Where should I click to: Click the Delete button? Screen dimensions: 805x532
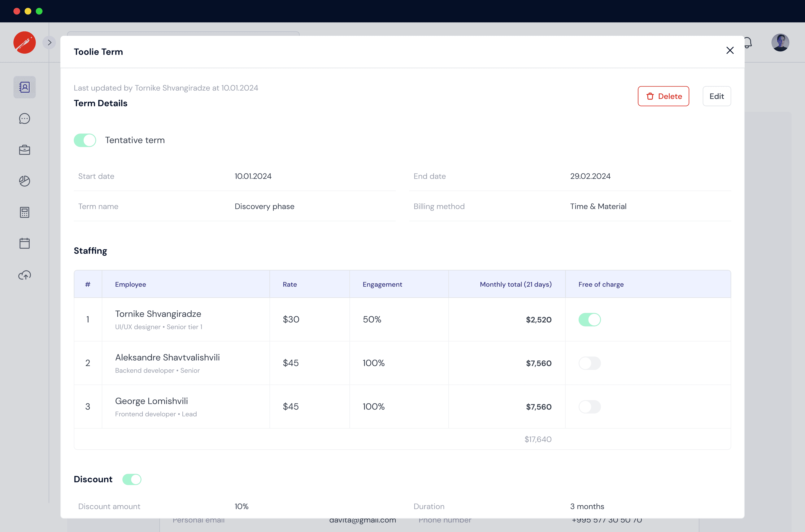point(663,96)
